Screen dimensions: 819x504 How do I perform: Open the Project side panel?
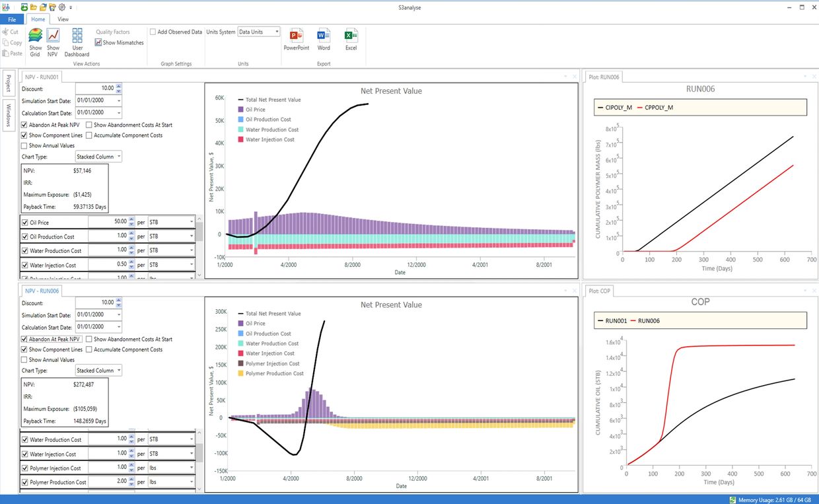click(x=9, y=83)
